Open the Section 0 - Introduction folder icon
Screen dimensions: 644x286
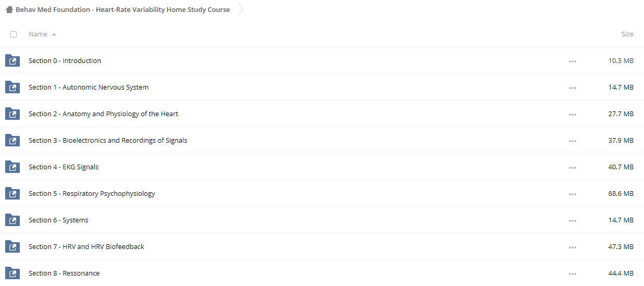point(13,61)
